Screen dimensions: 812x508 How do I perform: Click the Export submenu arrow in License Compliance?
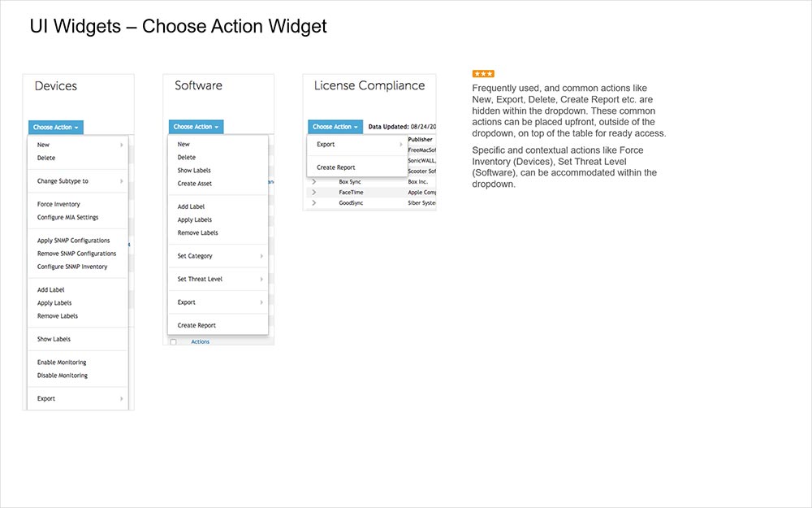pyautogui.click(x=401, y=145)
